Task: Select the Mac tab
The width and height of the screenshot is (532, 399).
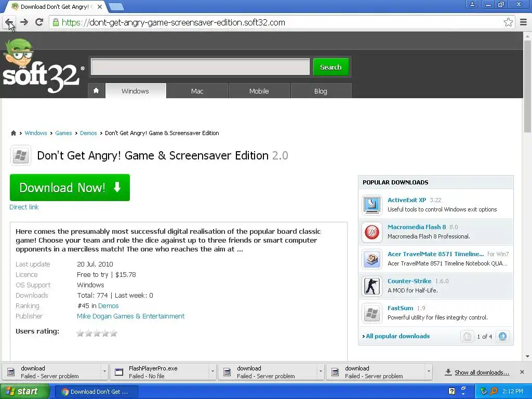Action: (197, 91)
